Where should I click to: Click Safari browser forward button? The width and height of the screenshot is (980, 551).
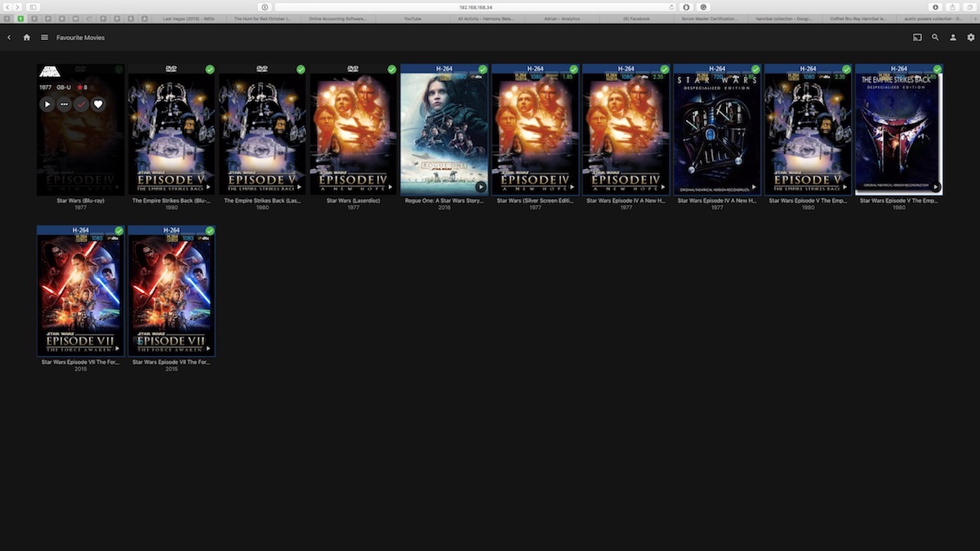(18, 7)
